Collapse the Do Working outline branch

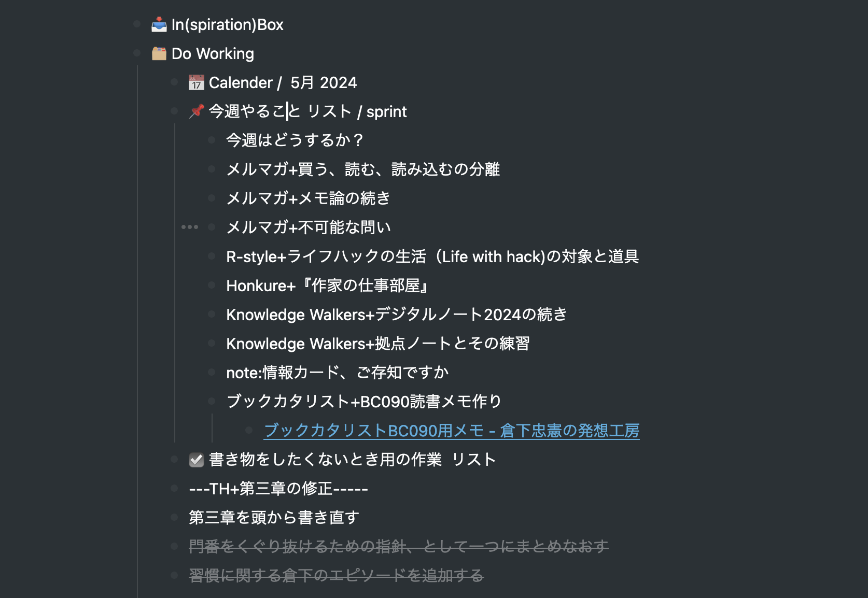(137, 52)
